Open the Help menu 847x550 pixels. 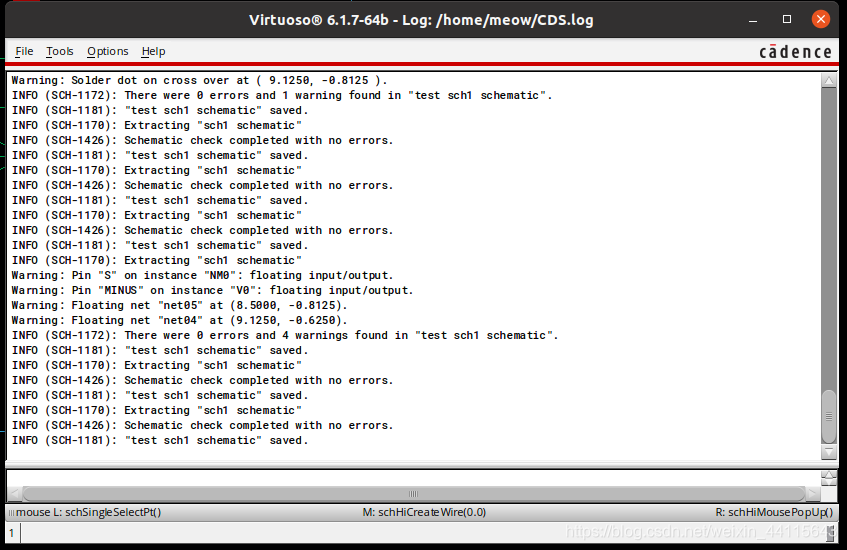tap(153, 51)
